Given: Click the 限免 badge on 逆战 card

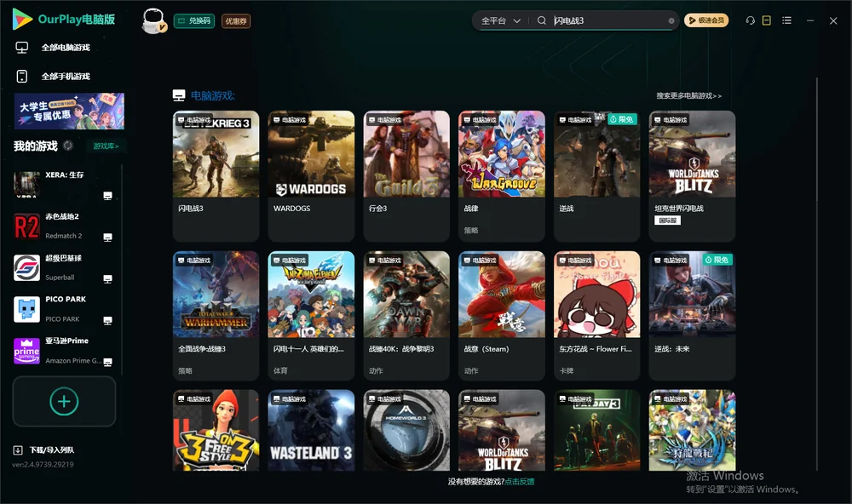Looking at the screenshot, I should 622,119.
